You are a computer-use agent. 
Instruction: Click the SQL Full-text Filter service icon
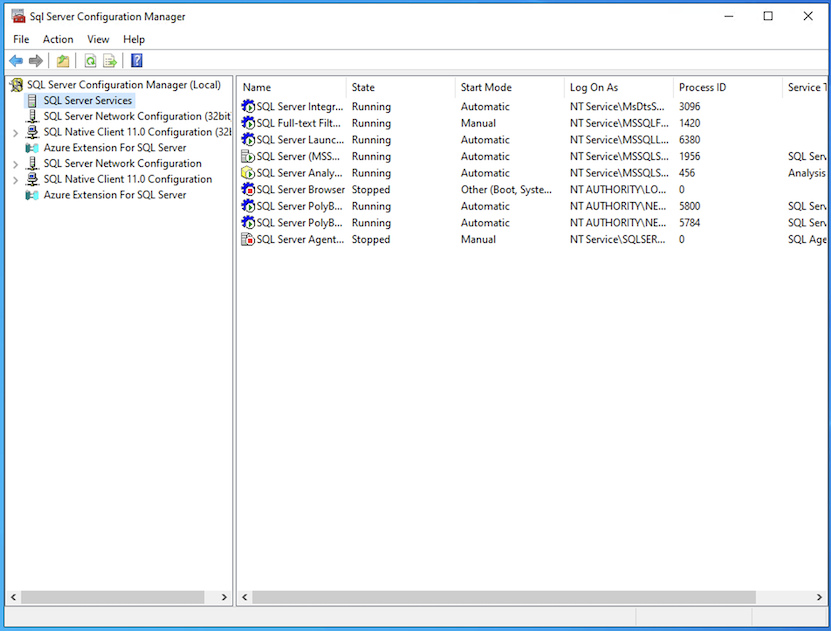(x=248, y=123)
